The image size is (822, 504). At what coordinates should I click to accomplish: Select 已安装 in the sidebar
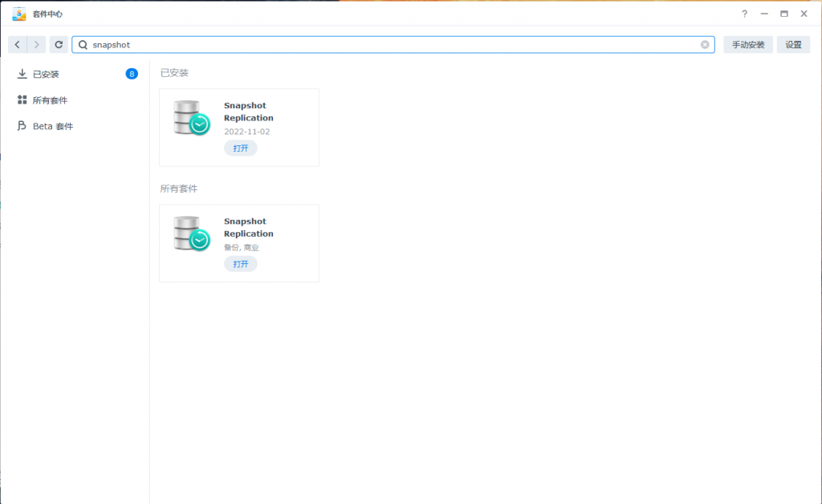46,75
